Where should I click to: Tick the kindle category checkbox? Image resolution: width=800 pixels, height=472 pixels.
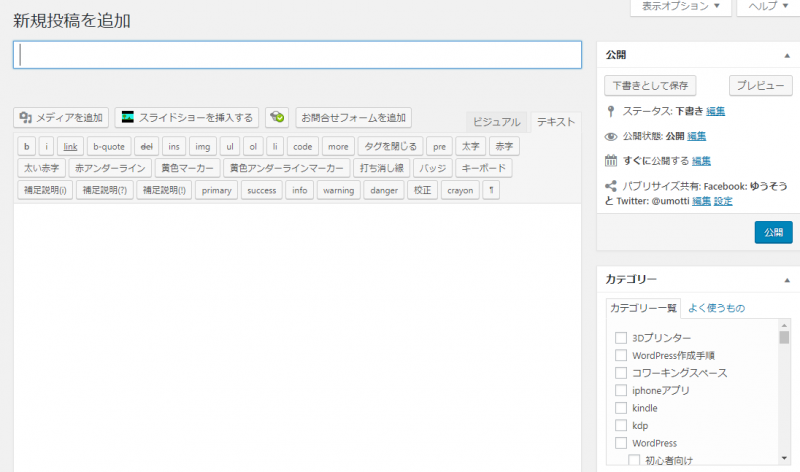click(621, 408)
